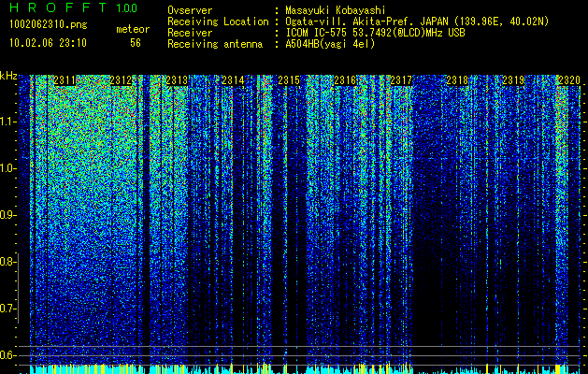Click the 0.9 frequency axis label
This screenshot has width=588, height=374.
point(7,215)
